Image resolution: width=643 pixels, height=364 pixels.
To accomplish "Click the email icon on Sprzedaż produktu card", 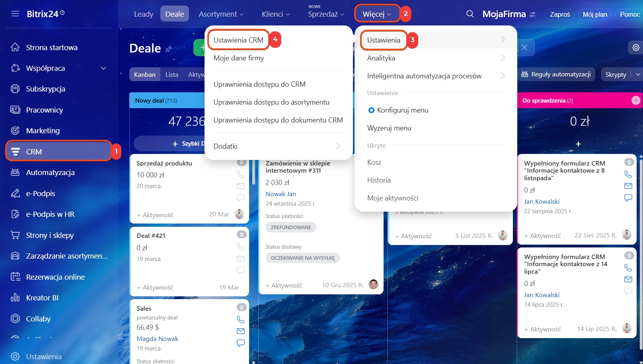I will point(240,186).
